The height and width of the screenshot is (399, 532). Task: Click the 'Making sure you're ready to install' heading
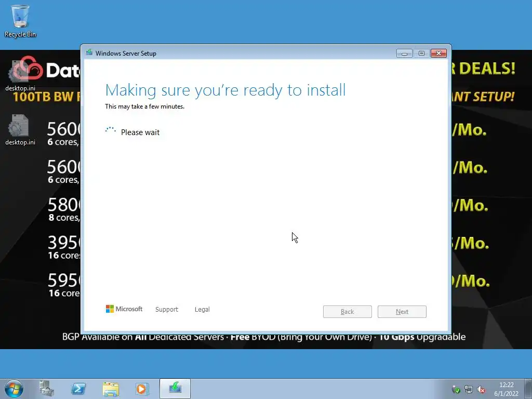tap(225, 90)
